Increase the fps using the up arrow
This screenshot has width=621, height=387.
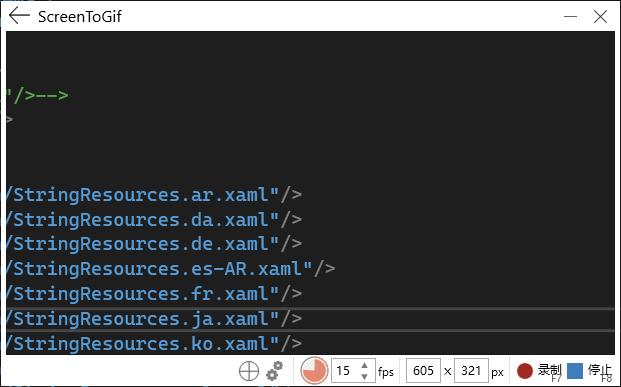pyautogui.click(x=364, y=365)
